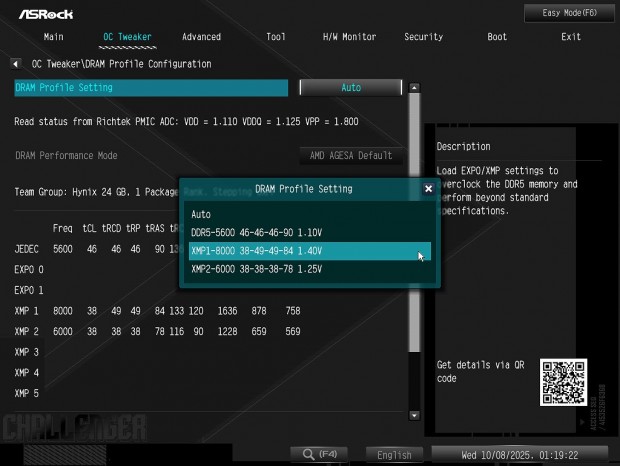Screen dimensions: 620x466
Task: Select the DRAM Profile Setting row
Action: click(151, 88)
